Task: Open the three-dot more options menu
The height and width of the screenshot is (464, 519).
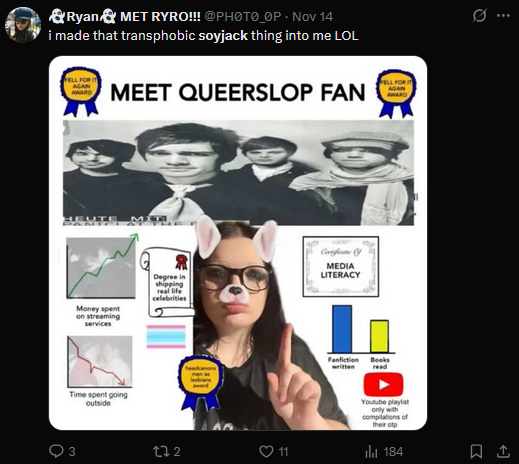Action: tap(503, 15)
